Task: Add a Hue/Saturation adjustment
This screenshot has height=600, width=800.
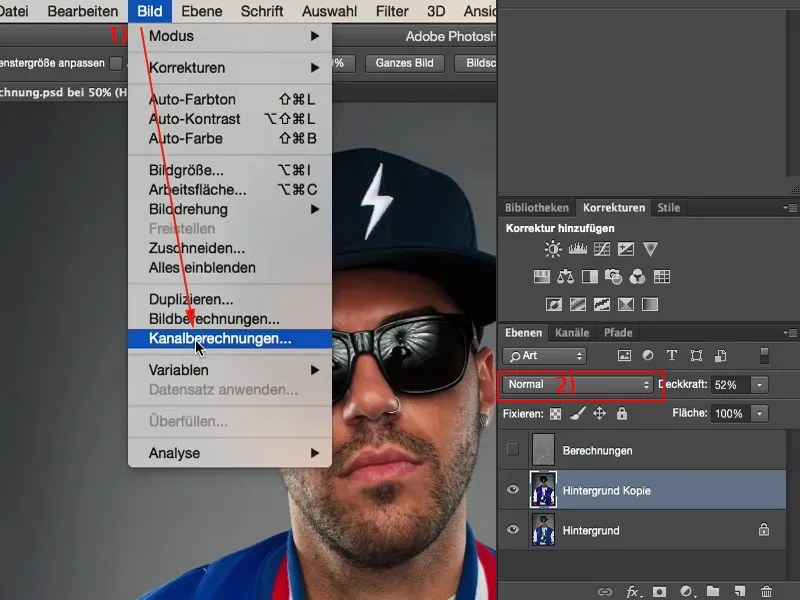Action: 541,277
